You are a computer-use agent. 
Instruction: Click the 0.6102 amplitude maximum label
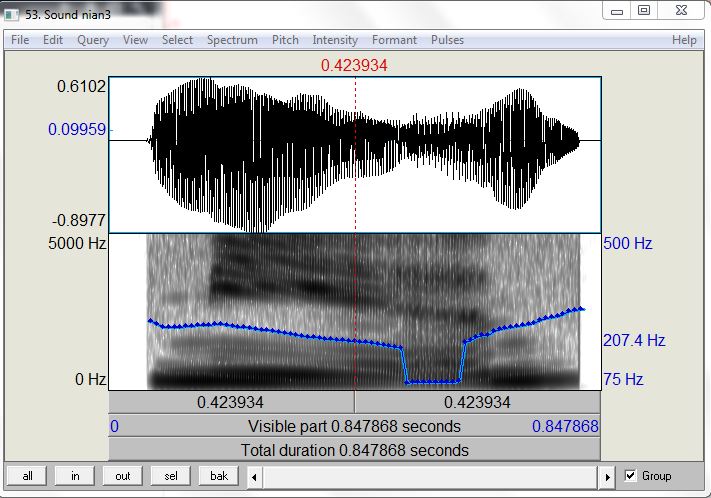coord(81,86)
